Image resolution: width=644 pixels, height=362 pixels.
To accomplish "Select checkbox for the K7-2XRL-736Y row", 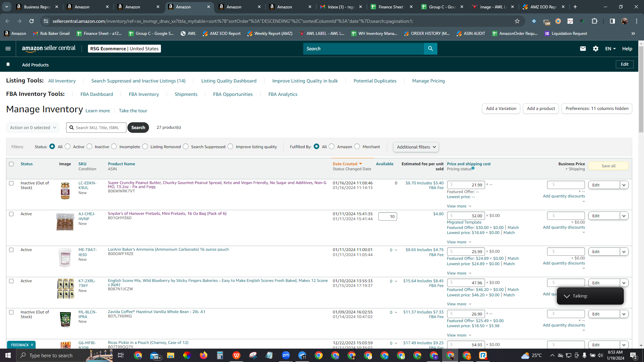I will [11, 281].
